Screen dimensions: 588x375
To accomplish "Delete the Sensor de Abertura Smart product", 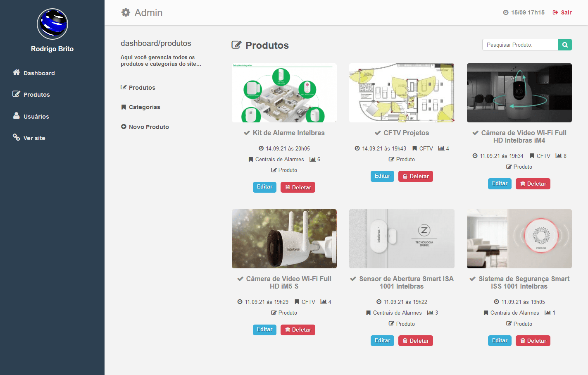I will pos(416,341).
